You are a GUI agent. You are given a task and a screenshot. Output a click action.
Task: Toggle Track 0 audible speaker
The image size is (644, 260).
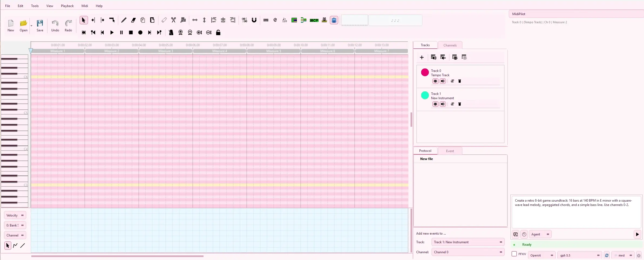click(x=443, y=81)
